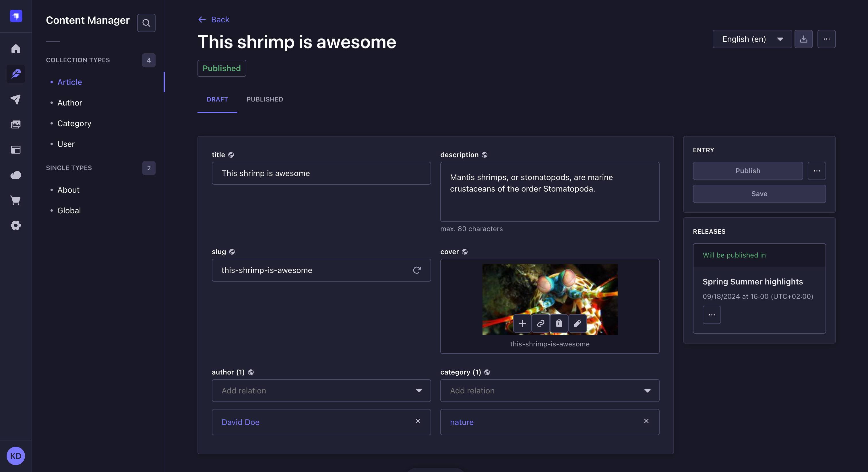Expand the author Add relation dropdown

point(419,391)
